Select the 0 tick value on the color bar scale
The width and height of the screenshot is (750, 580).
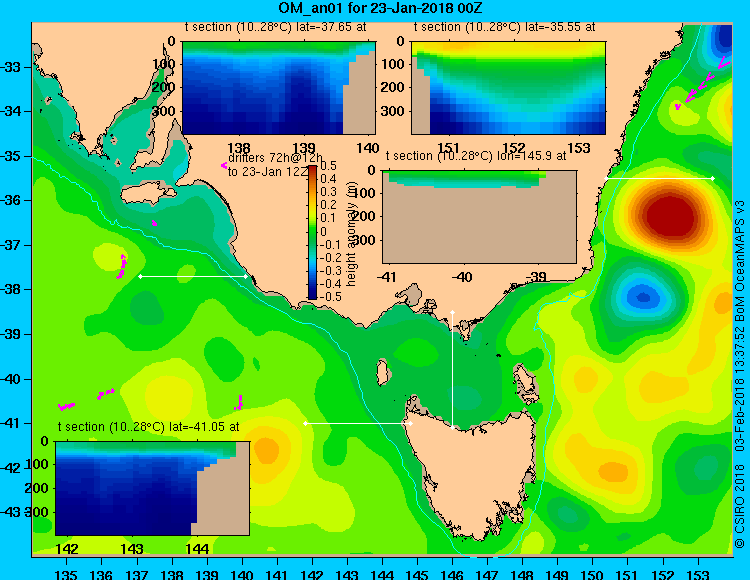[x=323, y=231]
